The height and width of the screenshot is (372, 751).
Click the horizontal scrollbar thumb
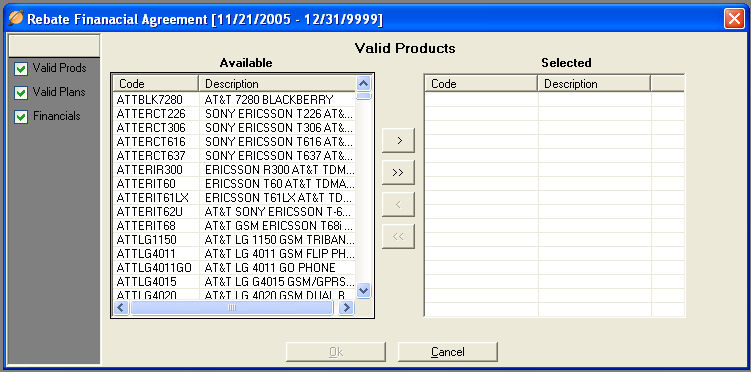pos(232,307)
